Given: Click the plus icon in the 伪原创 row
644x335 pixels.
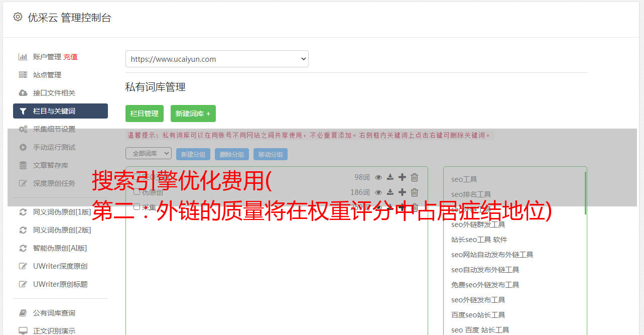Looking at the screenshot, I should coord(402,192).
